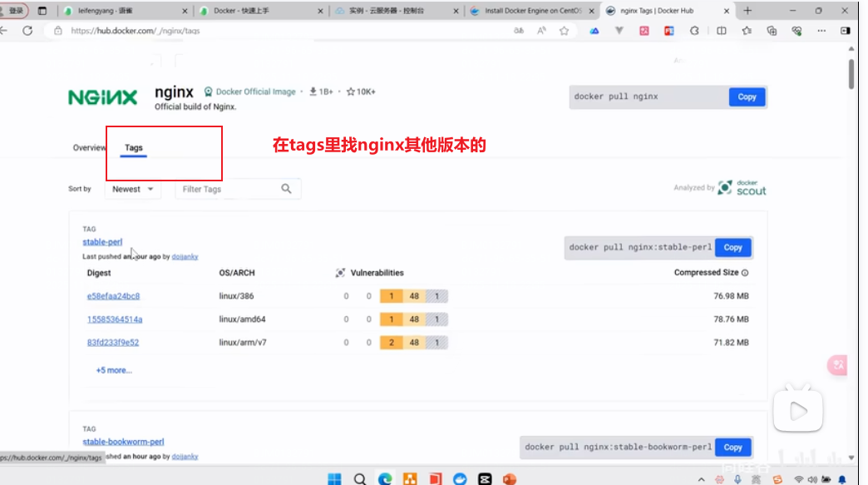
Task: Click the page vertical scrollbar thumb
Action: click(851, 72)
